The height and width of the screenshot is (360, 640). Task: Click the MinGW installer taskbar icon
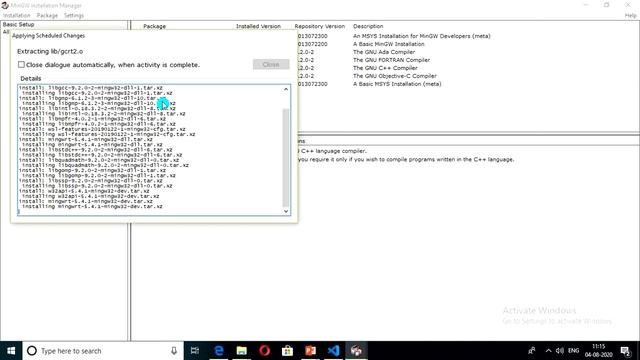(356, 351)
